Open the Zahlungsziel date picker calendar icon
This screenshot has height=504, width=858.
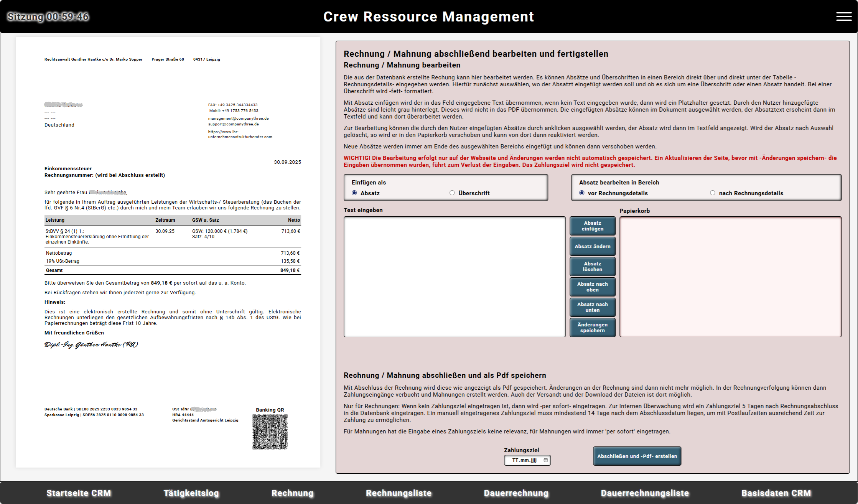(545, 460)
